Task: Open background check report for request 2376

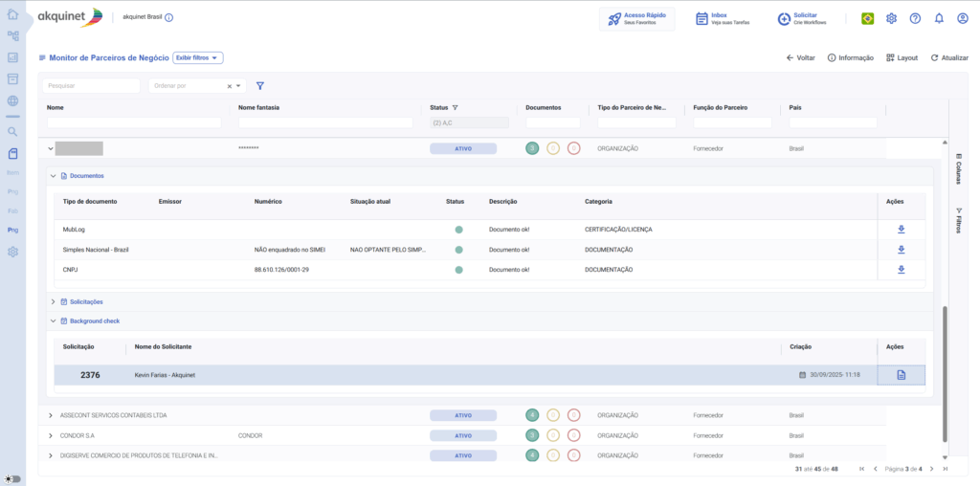Action: tap(901, 375)
